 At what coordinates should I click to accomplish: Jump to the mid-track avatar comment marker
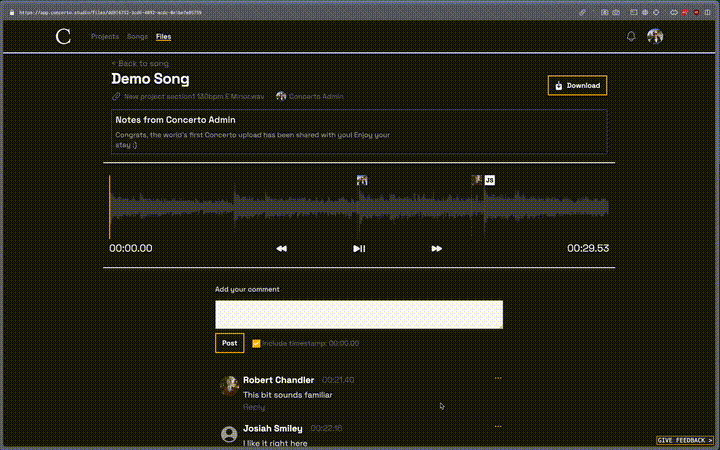point(362,180)
